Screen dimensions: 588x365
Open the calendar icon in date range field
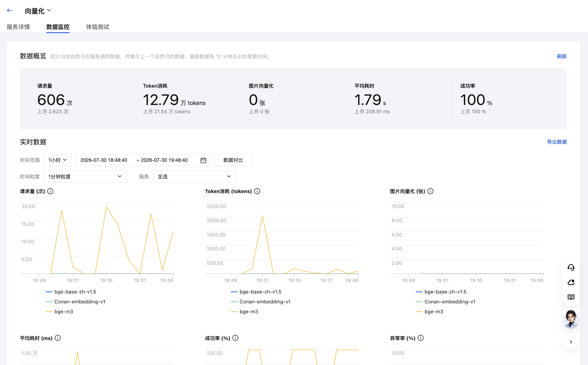[x=203, y=160]
